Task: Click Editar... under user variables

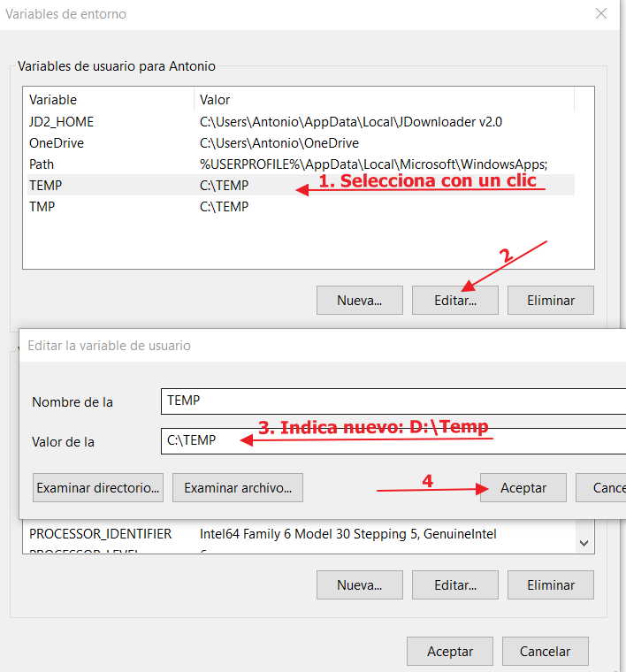Action: coord(455,300)
